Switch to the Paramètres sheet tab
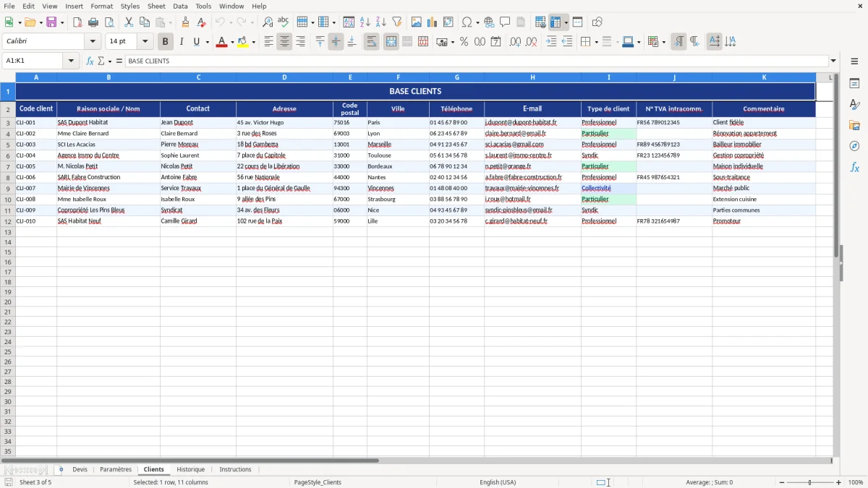Screen dimensions: 868x488 [116, 469]
